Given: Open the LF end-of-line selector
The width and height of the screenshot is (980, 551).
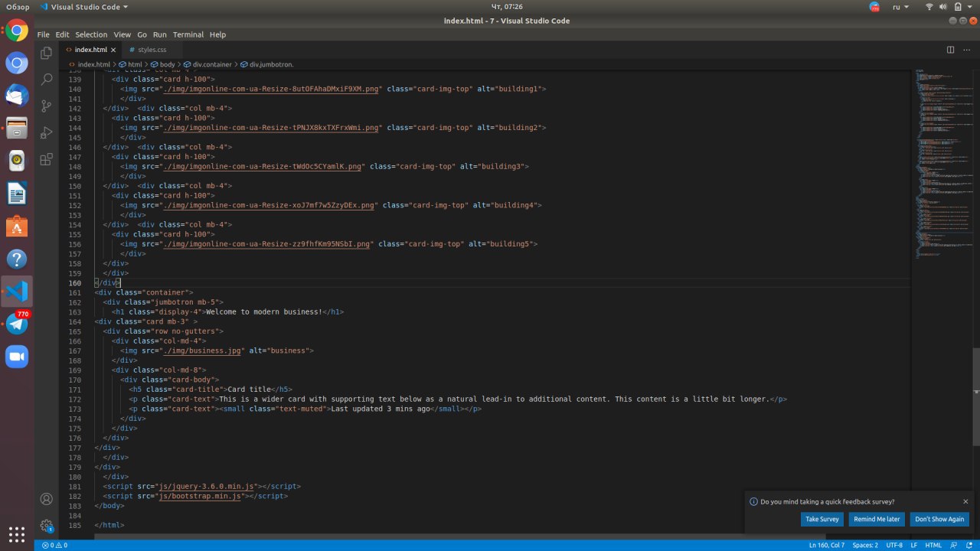Looking at the screenshot, I should [x=914, y=545].
